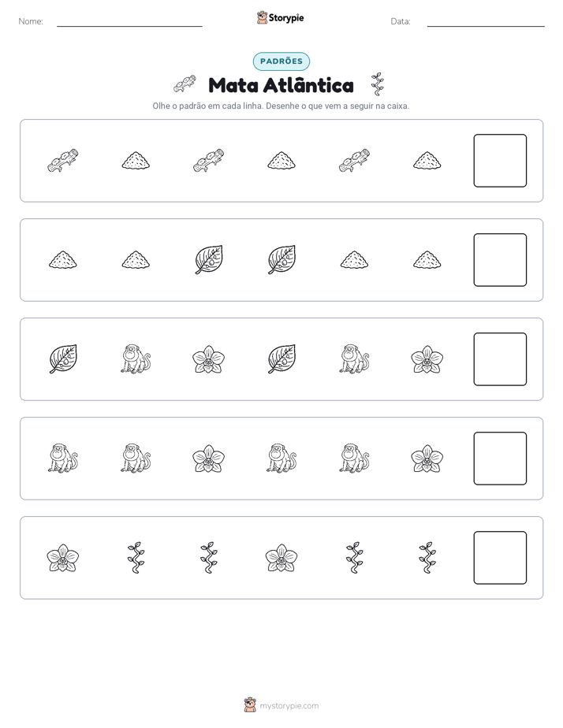Click the first orchid in the bottom row
563x728 pixels.
[x=63, y=558]
